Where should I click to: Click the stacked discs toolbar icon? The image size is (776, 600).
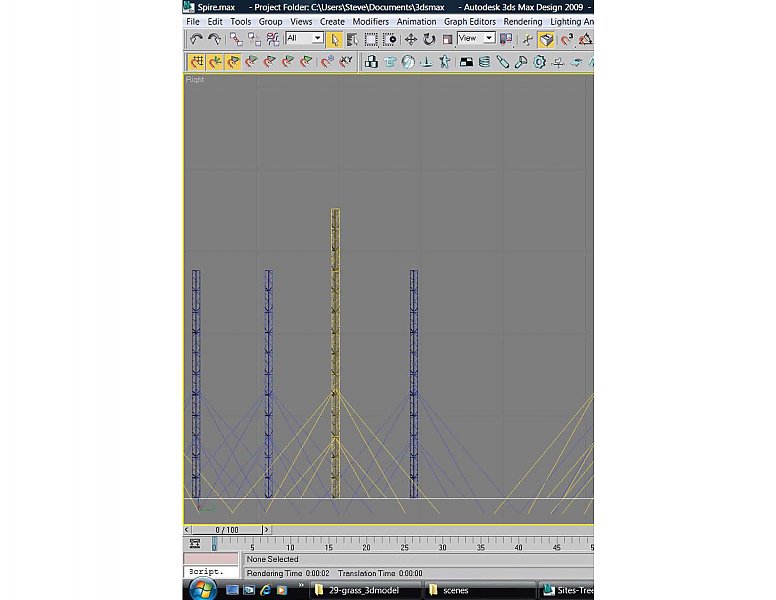click(x=485, y=62)
